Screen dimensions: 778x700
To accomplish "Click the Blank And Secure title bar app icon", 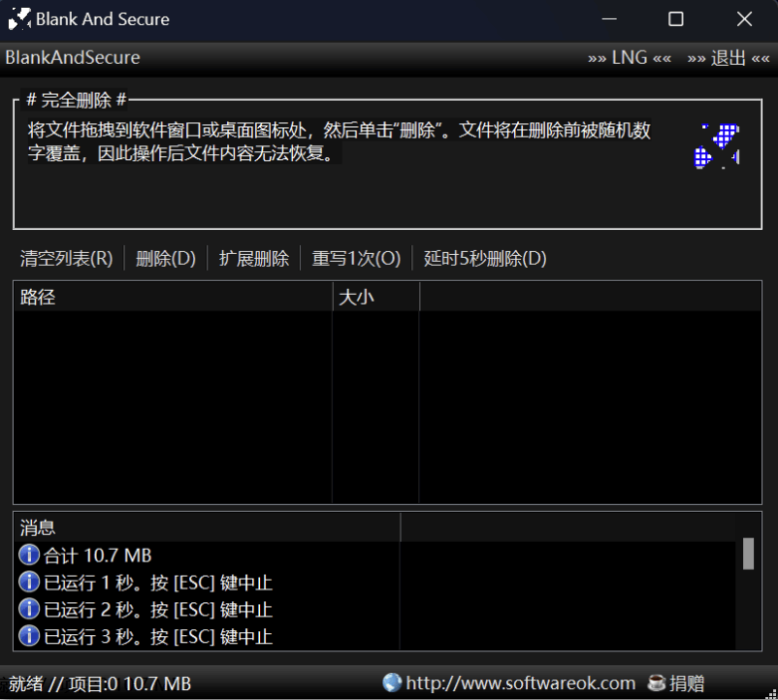I will (x=19, y=19).
